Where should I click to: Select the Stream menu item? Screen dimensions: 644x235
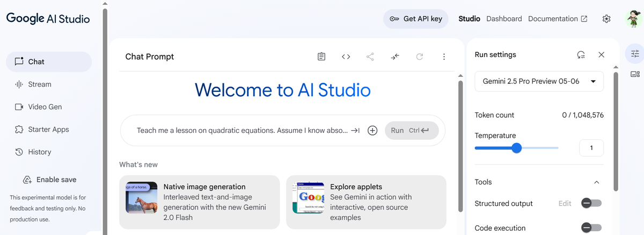[x=49, y=84]
